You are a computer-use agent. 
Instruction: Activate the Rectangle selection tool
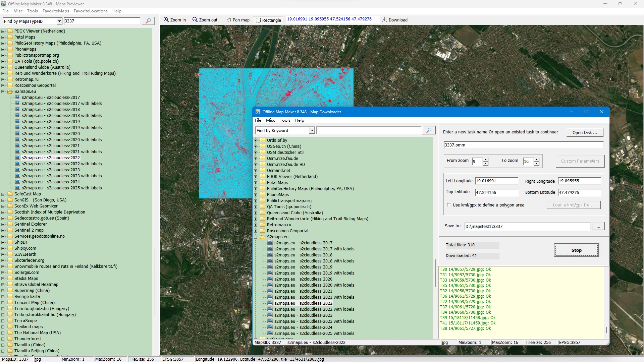tap(268, 20)
